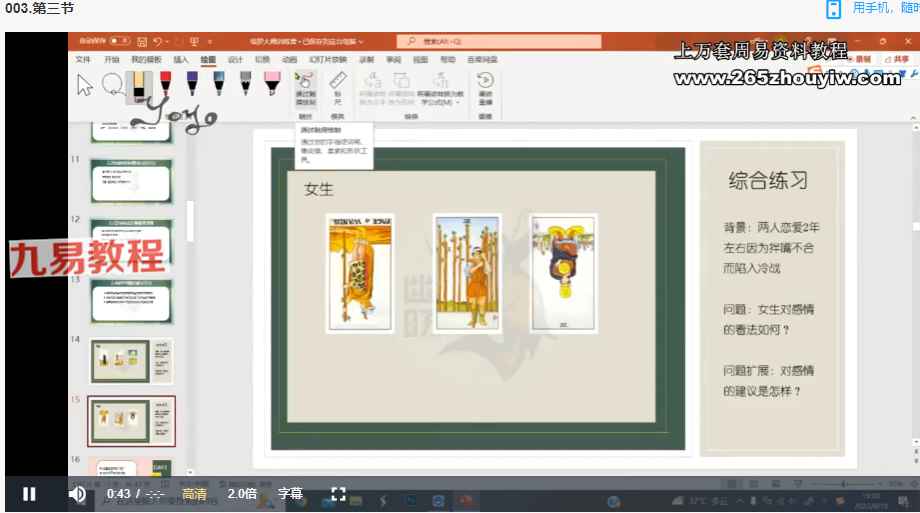Viewport: 920px width, 513px height.
Task: Pick the dark purple pen
Action: click(x=192, y=83)
